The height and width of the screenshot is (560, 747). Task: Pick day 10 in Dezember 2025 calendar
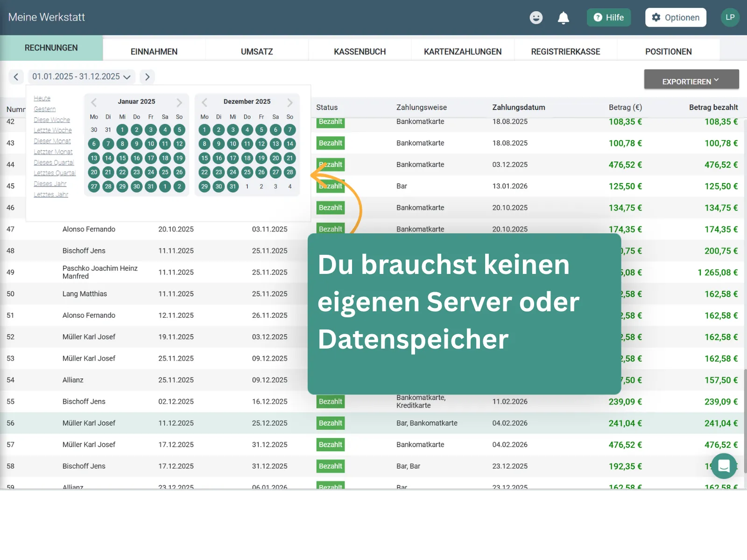(233, 144)
